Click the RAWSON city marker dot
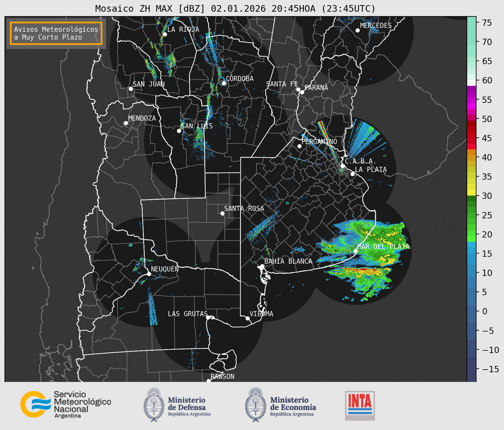The height and width of the screenshot is (430, 504). (x=209, y=381)
